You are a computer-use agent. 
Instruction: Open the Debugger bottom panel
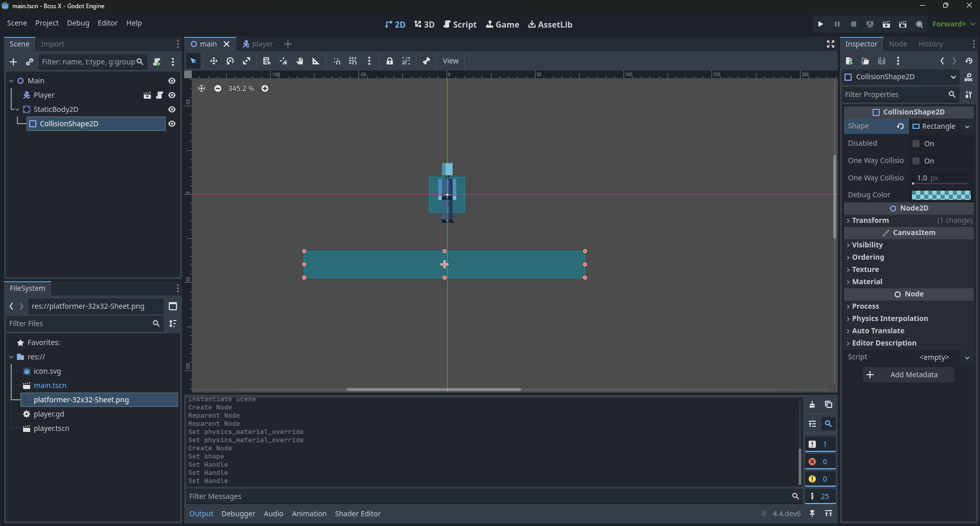[x=238, y=514]
